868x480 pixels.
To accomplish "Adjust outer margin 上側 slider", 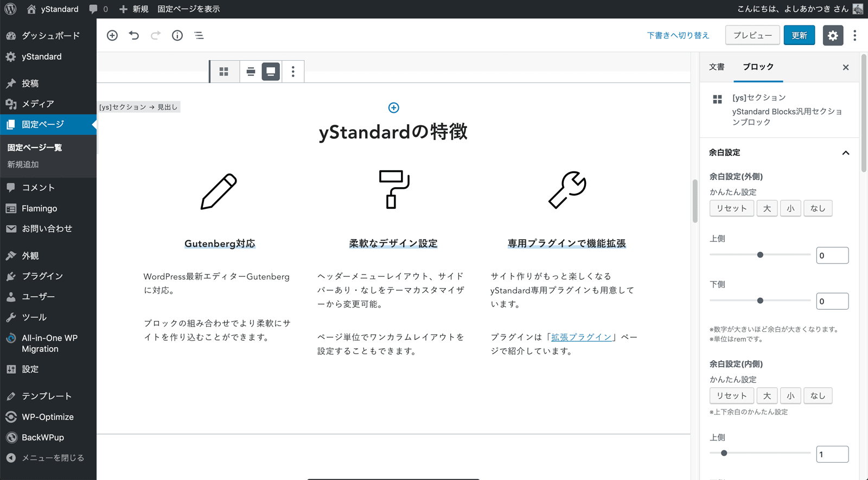I will tap(760, 255).
